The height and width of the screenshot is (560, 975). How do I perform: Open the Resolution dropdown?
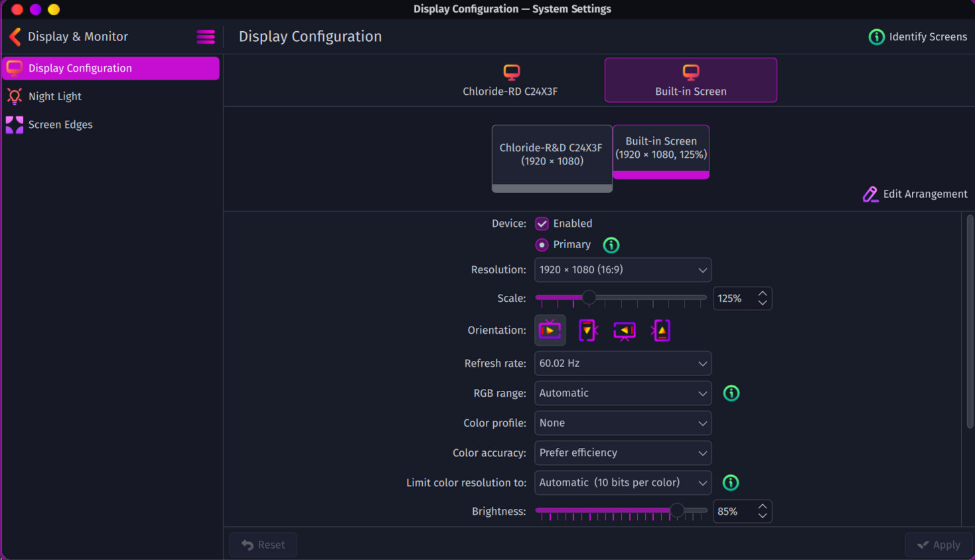click(x=622, y=270)
